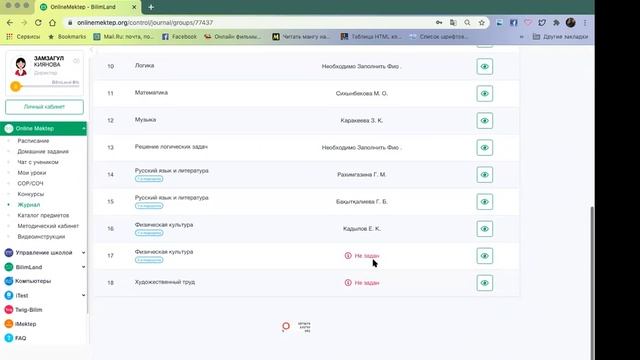Click the Компьютеры icon
The width and height of the screenshot is (640, 360).
[x=9, y=281]
